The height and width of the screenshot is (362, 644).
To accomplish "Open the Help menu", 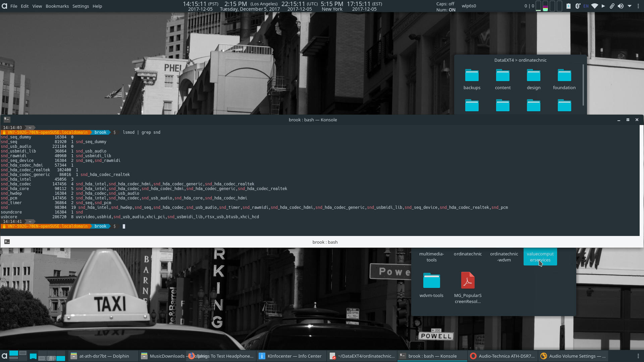I will tap(97, 6).
